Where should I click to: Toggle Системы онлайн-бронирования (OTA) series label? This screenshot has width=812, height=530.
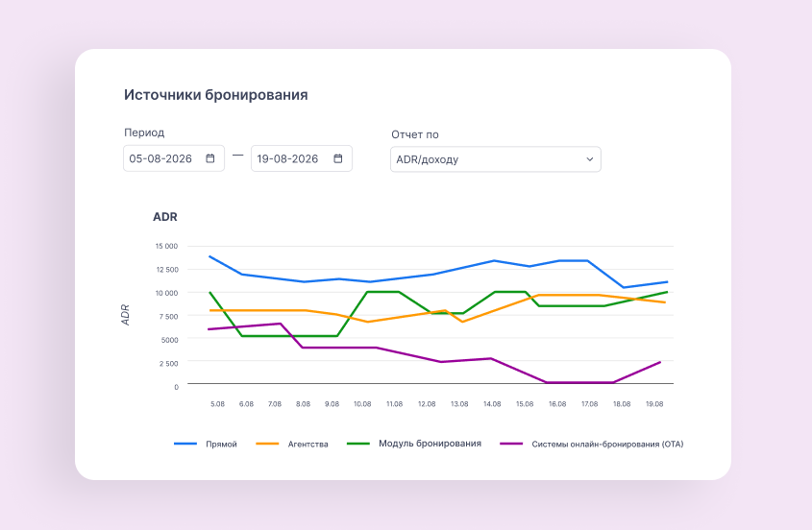607,445
